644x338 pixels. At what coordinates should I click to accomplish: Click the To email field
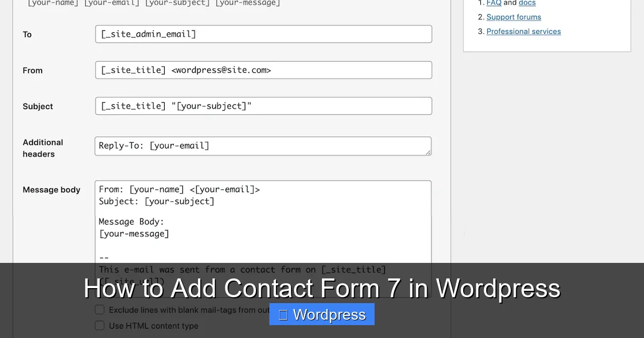click(263, 34)
